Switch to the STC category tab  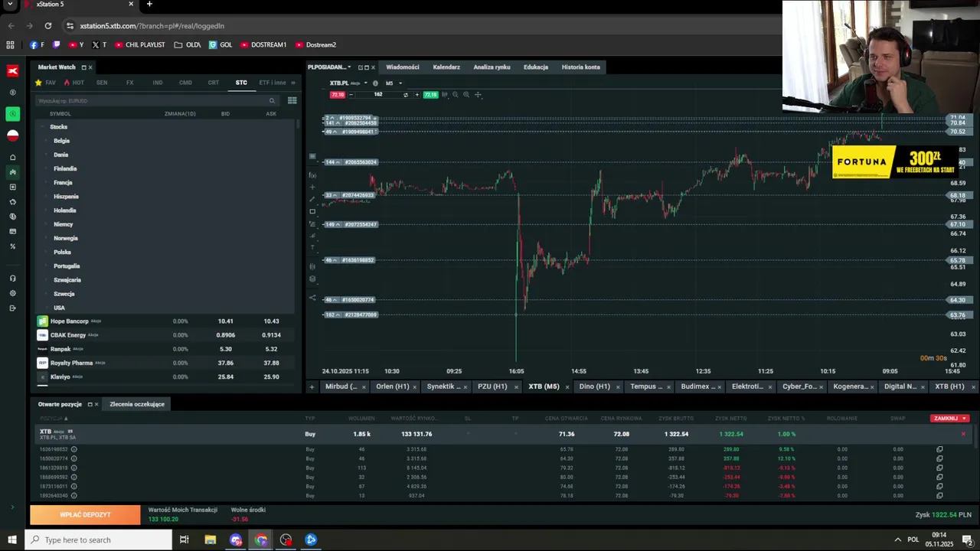pos(241,83)
